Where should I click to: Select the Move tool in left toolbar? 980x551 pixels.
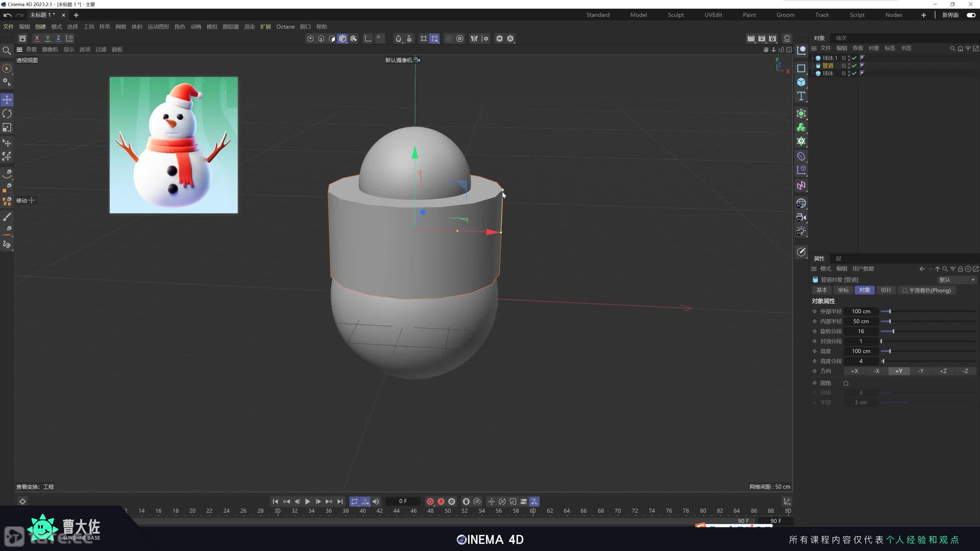[7, 100]
